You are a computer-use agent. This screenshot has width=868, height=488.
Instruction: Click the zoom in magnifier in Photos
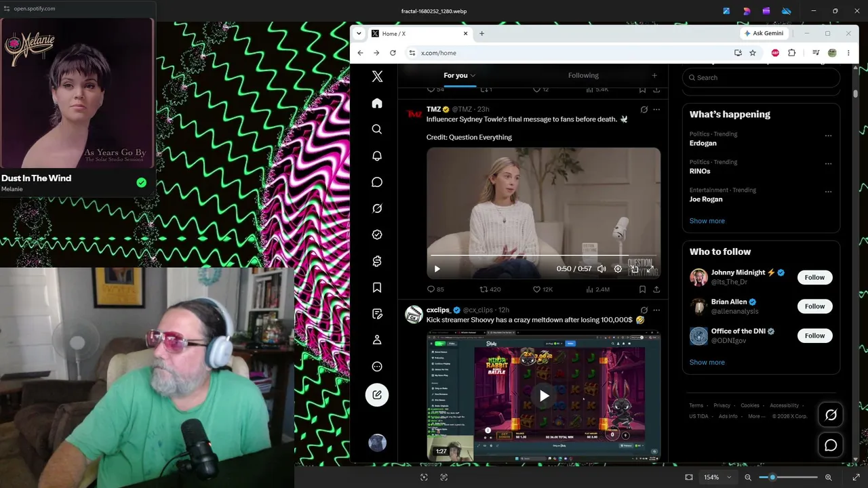pyautogui.click(x=829, y=477)
